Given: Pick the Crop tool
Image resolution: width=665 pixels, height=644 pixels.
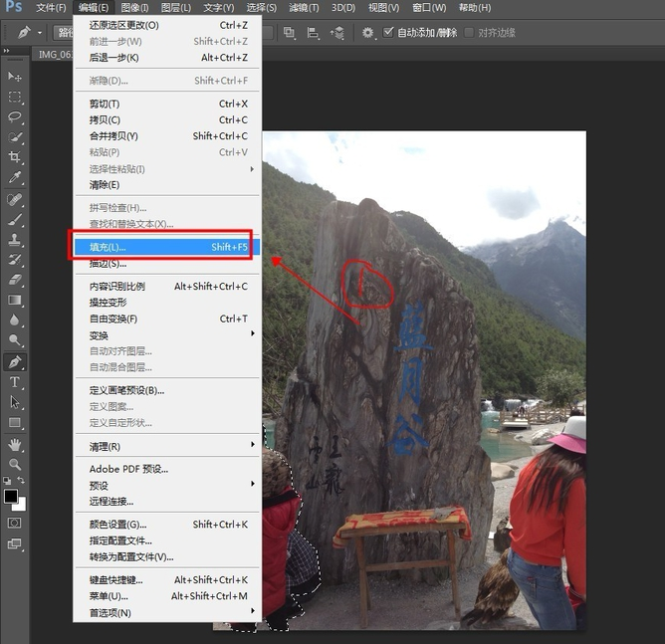Looking at the screenshot, I should 15,157.
